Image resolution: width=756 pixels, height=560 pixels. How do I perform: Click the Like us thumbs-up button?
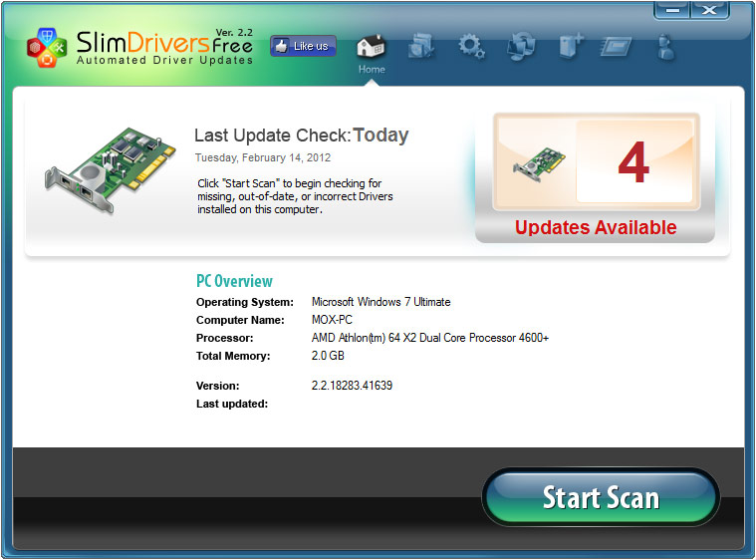coord(303,46)
